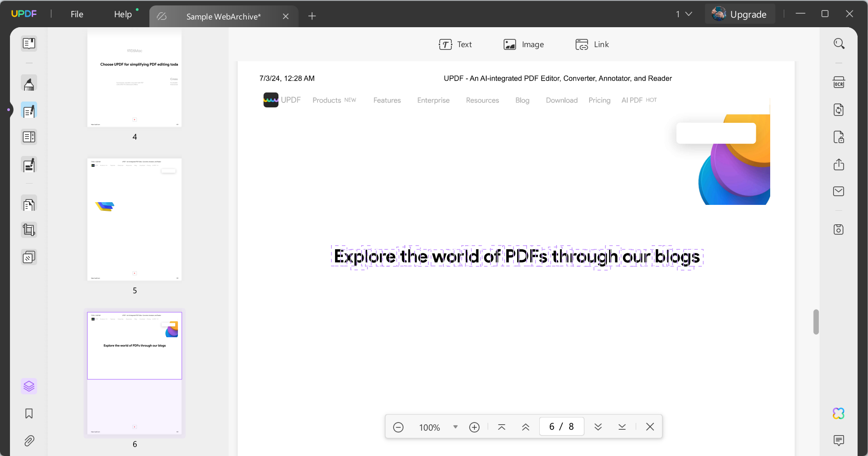Open the AI Assistant icon
Screen dimensions: 868x456
coord(839,413)
